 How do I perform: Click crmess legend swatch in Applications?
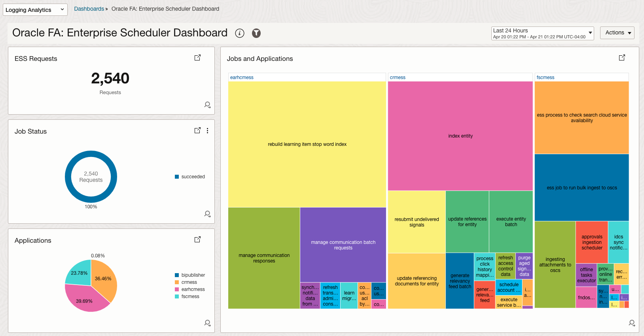(x=177, y=282)
